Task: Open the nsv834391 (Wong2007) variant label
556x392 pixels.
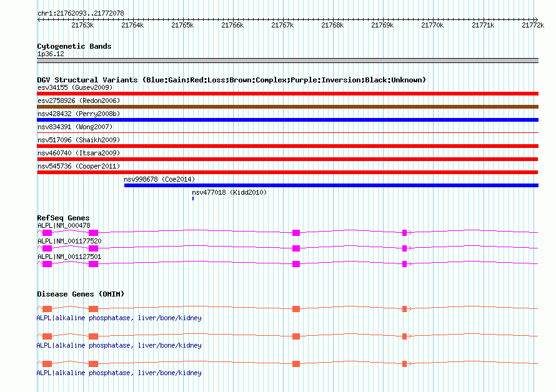Action: 75,127
